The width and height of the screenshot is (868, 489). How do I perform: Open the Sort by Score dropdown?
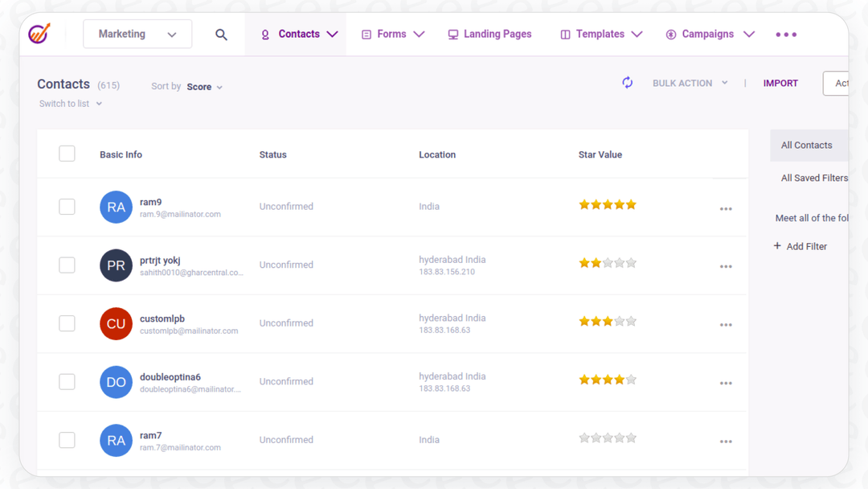click(203, 86)
